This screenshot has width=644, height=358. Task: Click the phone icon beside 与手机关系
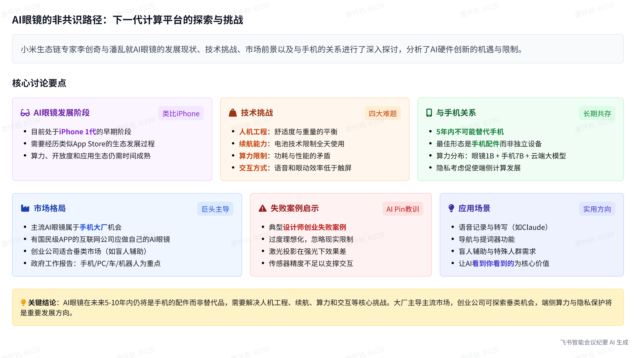pyautogui.click(x=429, y=113)
